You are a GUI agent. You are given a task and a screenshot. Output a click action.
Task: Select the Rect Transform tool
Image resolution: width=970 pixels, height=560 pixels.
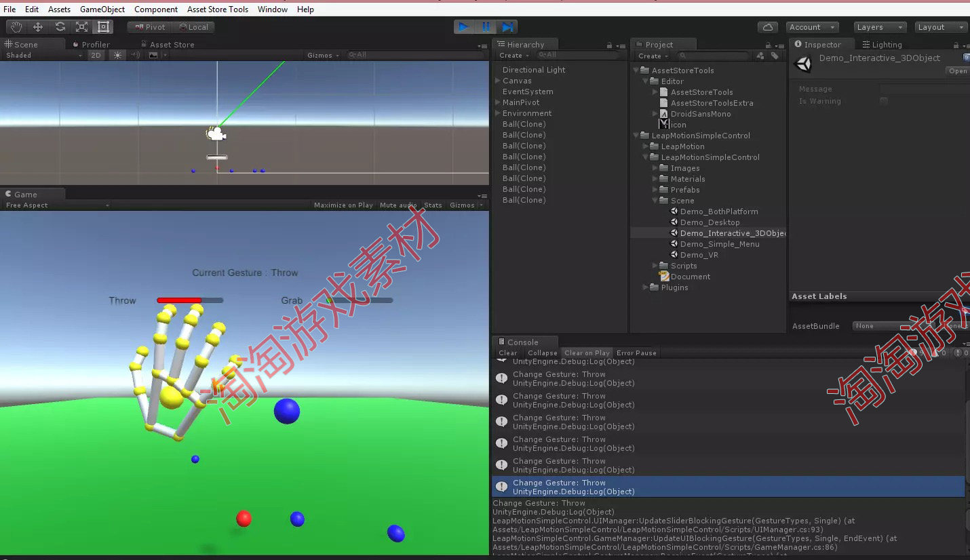tap(103, 27)
